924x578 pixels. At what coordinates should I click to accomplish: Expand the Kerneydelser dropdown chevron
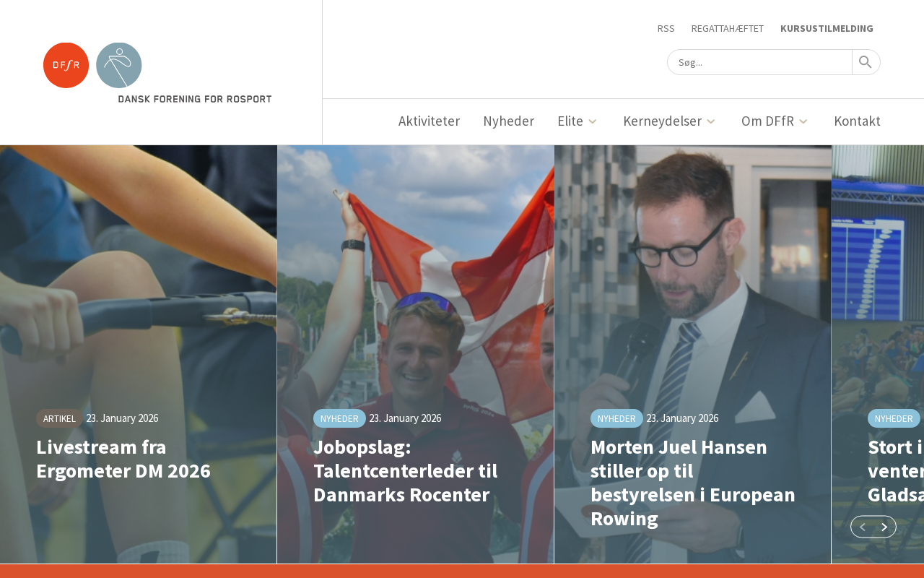pos(711,121)
